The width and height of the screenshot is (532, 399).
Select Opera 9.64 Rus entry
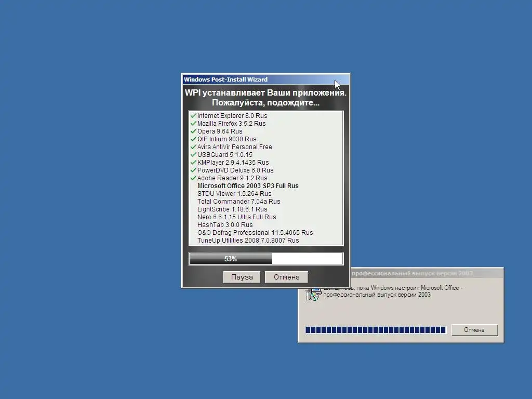coord(220,131)
